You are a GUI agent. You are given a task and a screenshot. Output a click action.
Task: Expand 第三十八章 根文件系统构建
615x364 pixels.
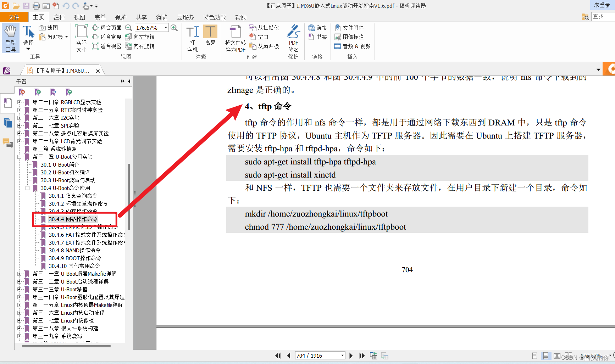point(20,328)
